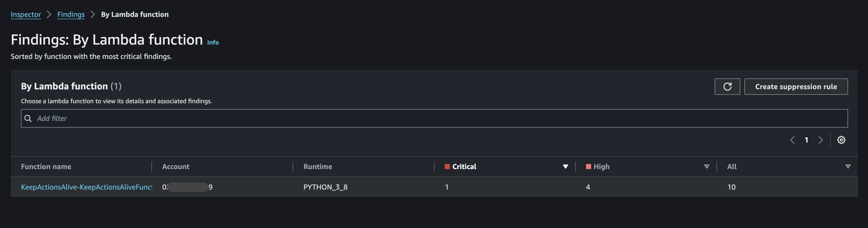Open the table preferences gear icon
868x228 pixels.
pyautogui.click(x=841, y=140)
